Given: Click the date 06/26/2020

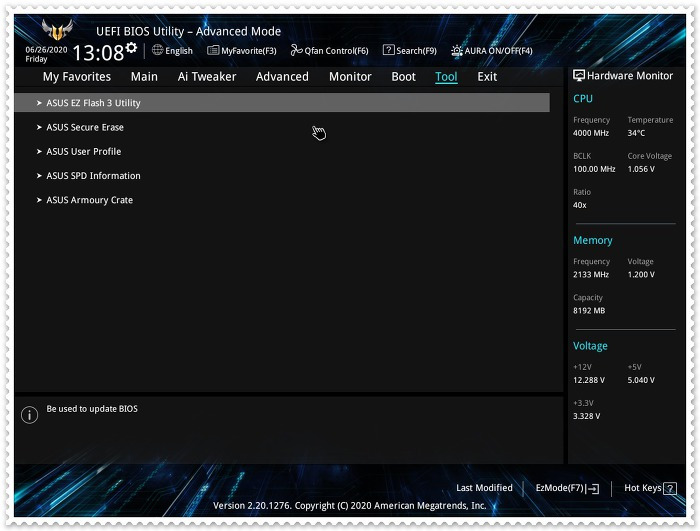Looking at the screenshot, I should click(46, 50).
